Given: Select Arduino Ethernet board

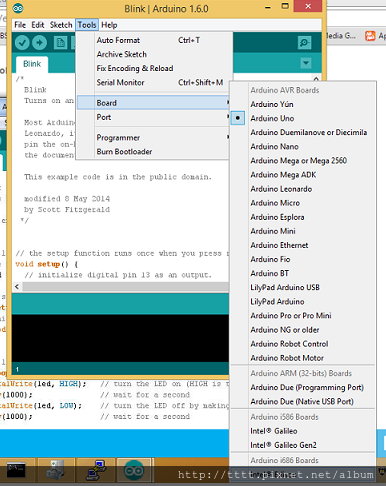Looking at the screenshot, I should click(303, 245).
